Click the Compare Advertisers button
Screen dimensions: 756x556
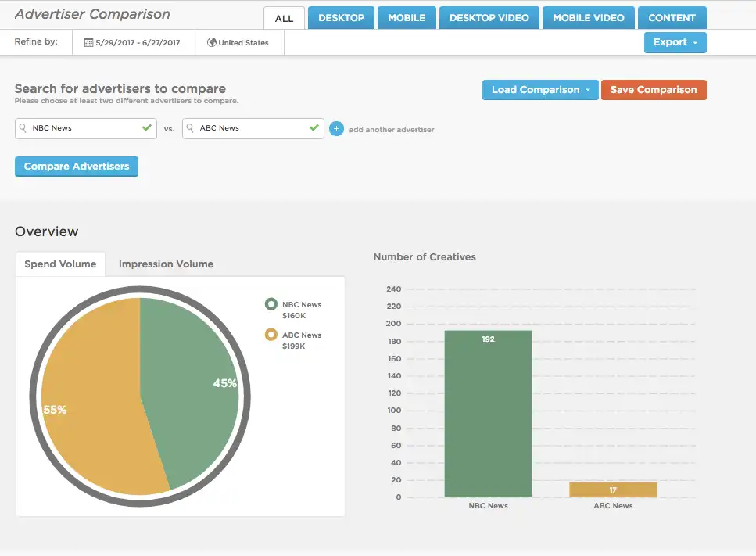click(76, 166)
